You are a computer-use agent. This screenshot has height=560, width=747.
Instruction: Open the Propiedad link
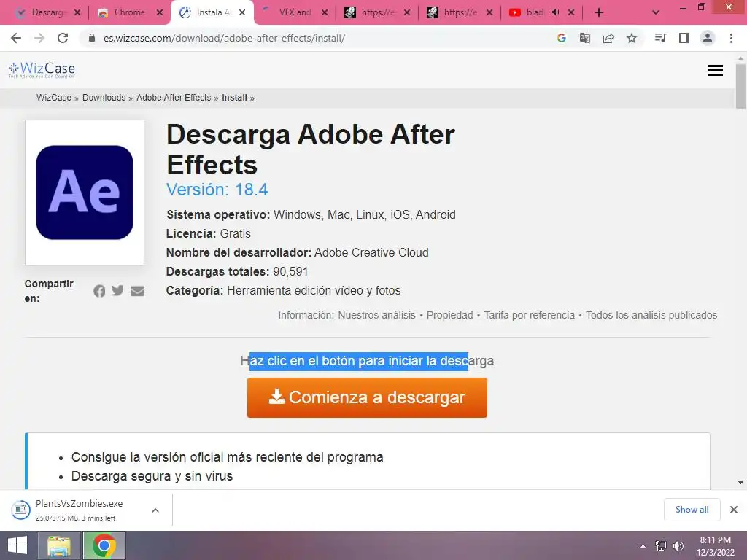tap(449, 315)
